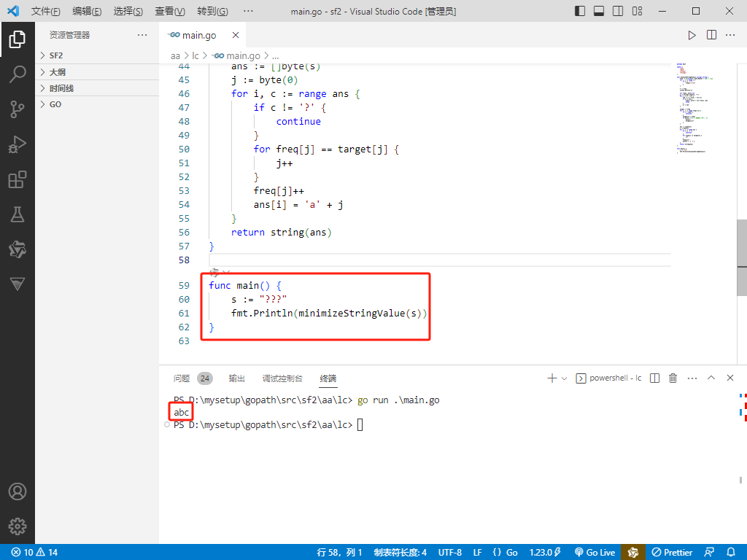Screen dimensions: 747x560
Task: Close the main.go editor tab
Action: click(x=236, y=35)
